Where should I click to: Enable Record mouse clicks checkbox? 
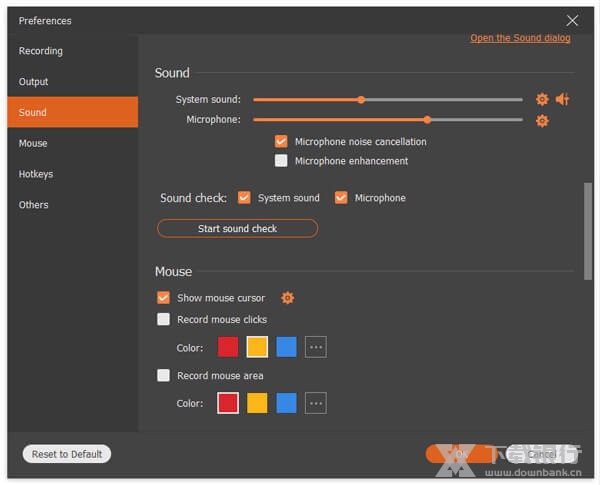[163, 320]
